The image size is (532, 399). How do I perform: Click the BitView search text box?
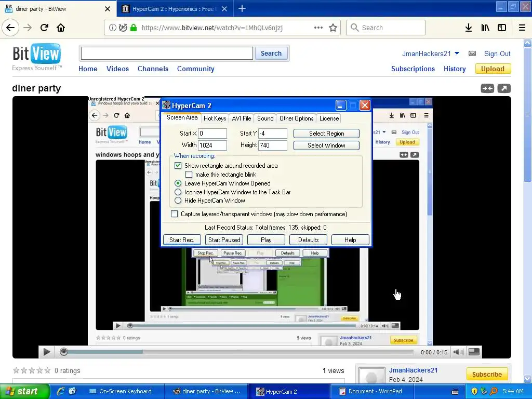[x=167, y=54]
